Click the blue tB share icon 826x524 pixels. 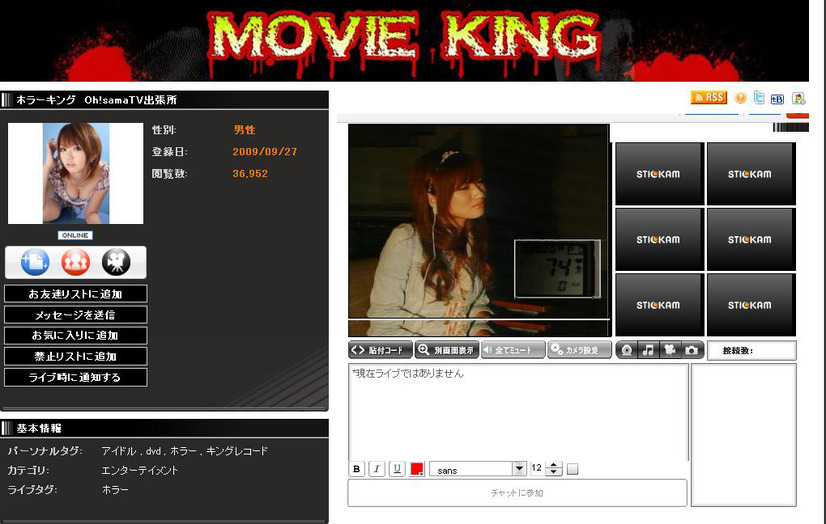click(777, 98)
